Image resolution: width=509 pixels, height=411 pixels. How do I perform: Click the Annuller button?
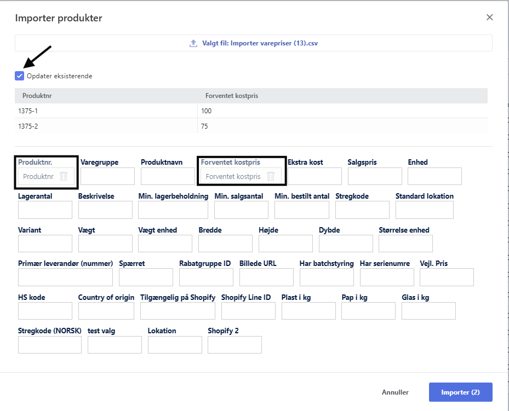pos(395,392)
